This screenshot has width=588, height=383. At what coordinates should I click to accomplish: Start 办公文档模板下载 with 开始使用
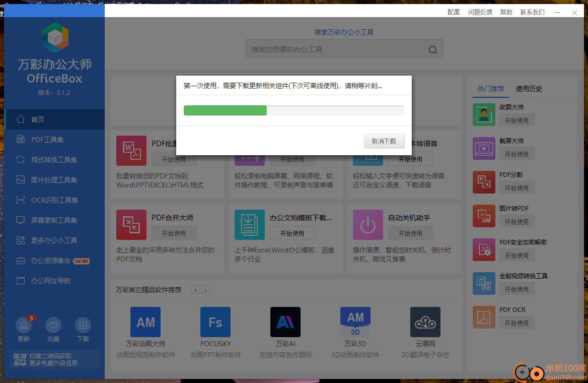tap(292, 233)
